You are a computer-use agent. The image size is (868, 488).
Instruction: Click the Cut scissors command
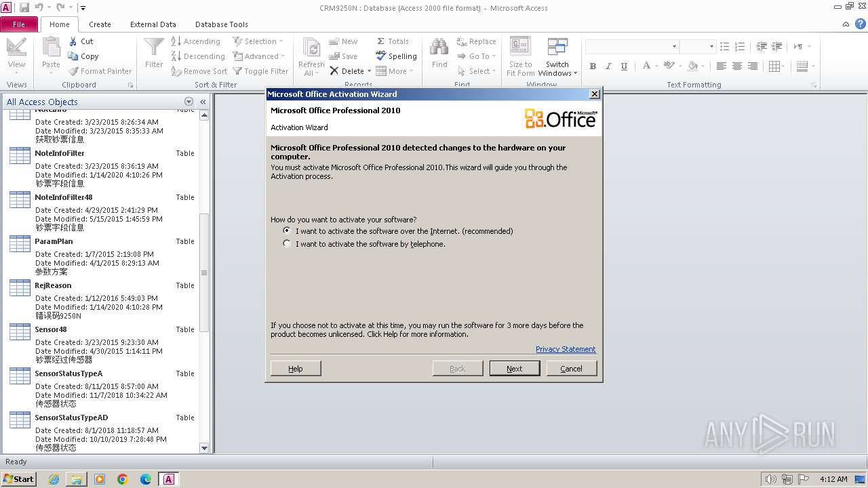pos(81,41)
